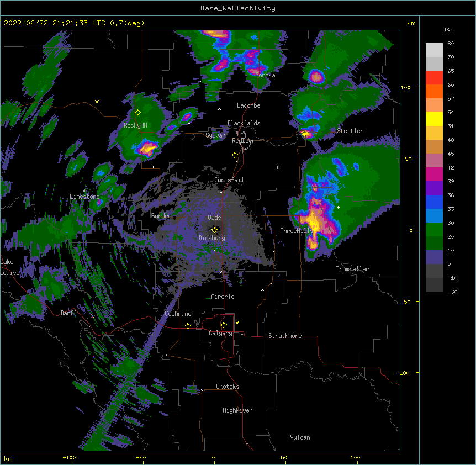
Task: Click the RedDeer city label
Action: click(x=243, y=141)
